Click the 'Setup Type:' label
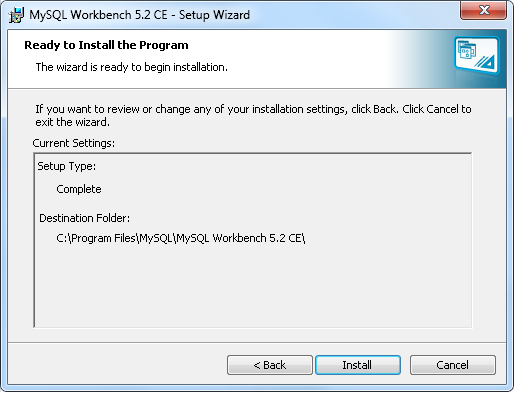 click(x=67, y=166)
